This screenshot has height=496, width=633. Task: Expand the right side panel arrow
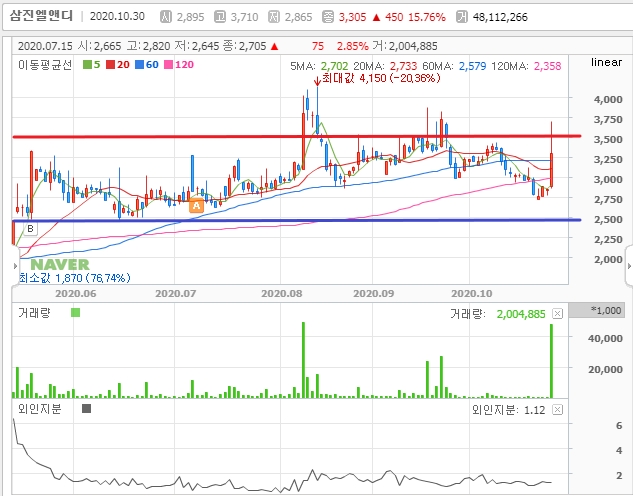coord(629,266)
